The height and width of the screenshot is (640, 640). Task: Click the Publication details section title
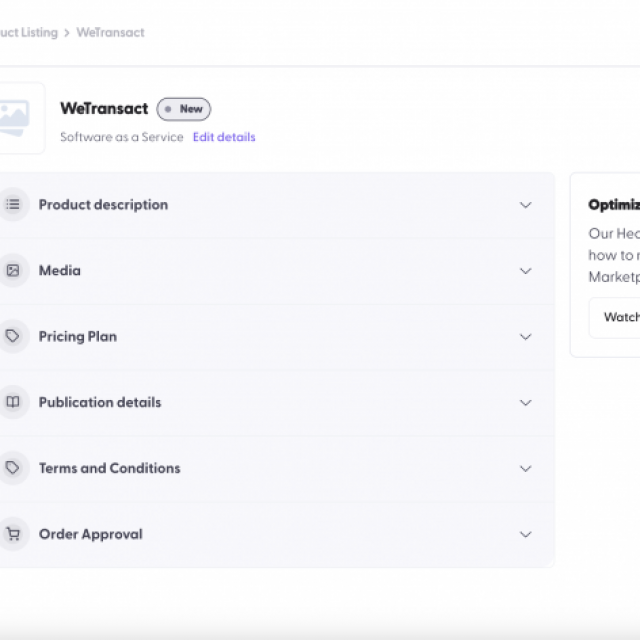(100, 402)
